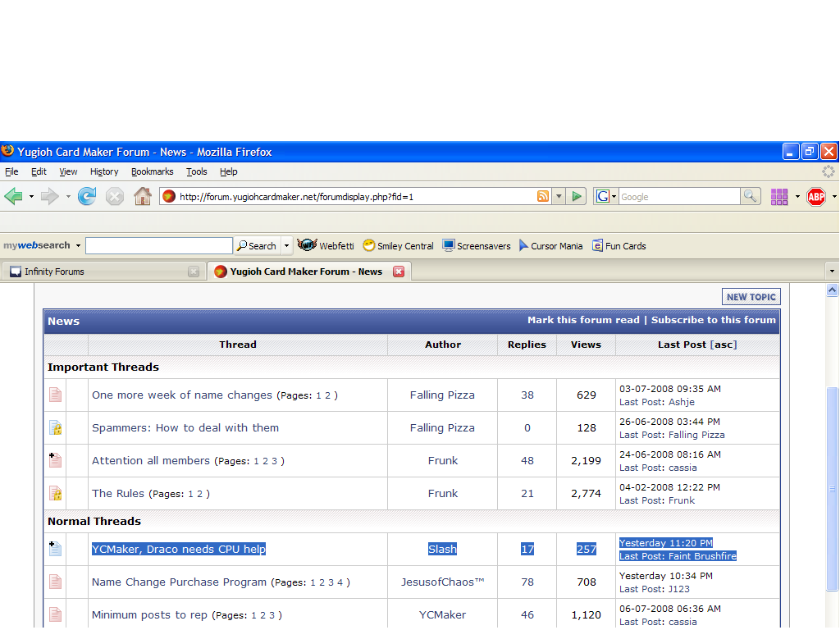Open the Bookmarks menu
The image size is (840, 630).
click(152, 171)
